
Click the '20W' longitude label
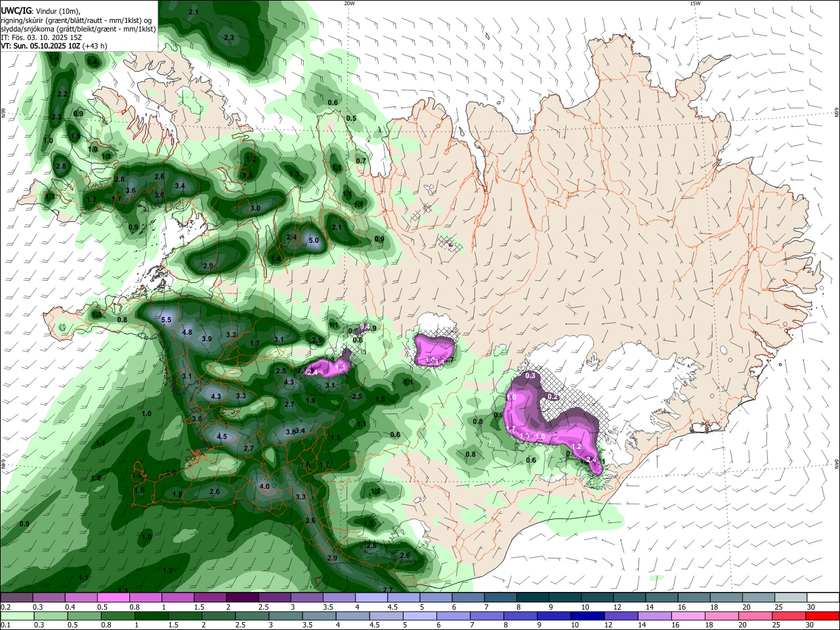pyautogui.click(x=349, y=3)
